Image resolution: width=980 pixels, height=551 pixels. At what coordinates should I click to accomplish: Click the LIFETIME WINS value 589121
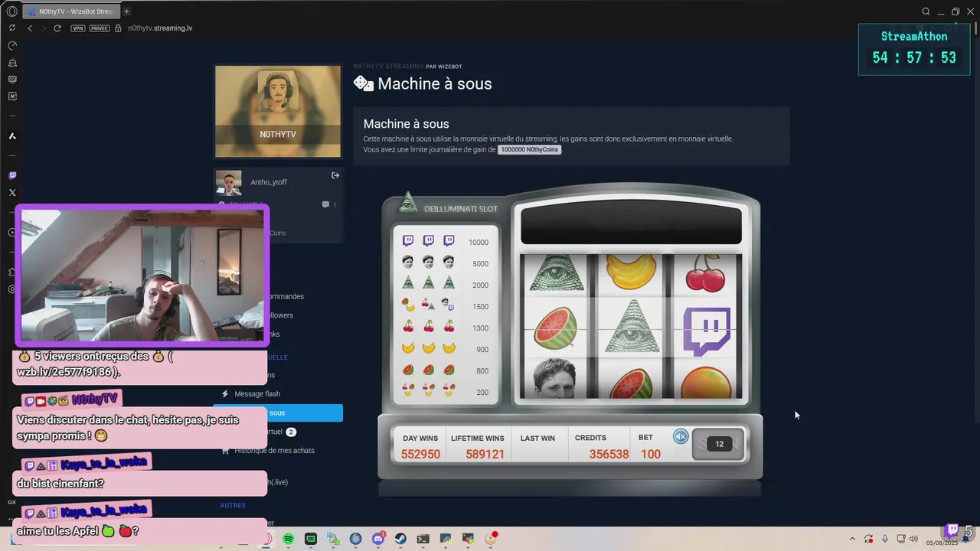(x=485, y=455)
